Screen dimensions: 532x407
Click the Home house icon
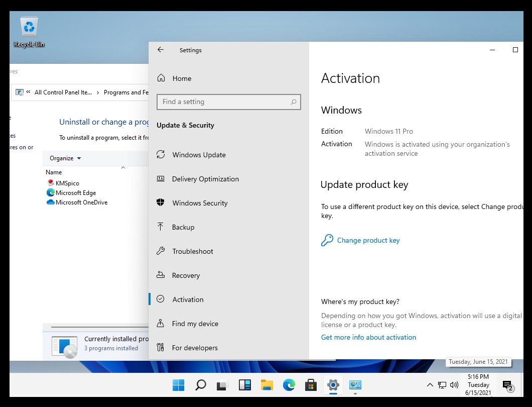pos(161,78)
